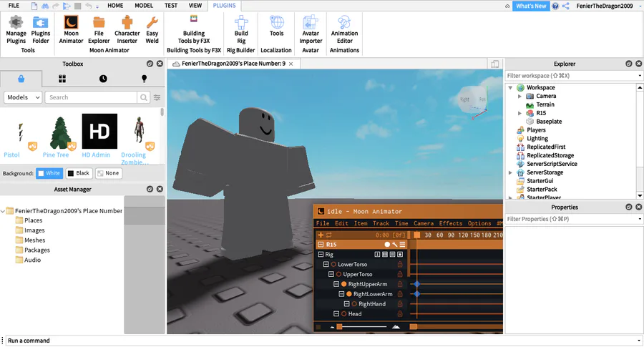
Task: Toggle loop icon in Moon Animator
Action: point(329,235)
